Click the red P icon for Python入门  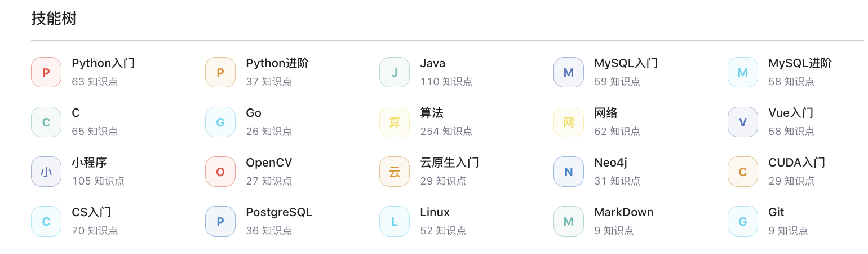(46, 72)
